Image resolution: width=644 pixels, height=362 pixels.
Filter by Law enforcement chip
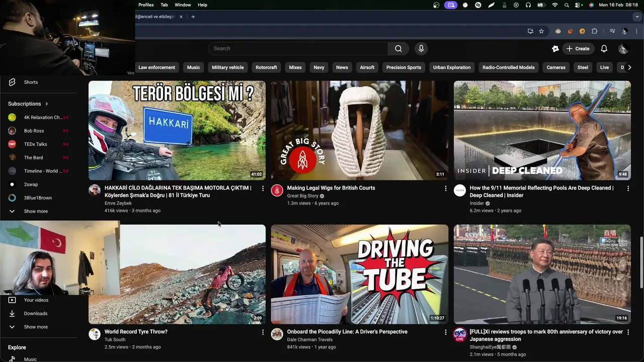[156, 67]
